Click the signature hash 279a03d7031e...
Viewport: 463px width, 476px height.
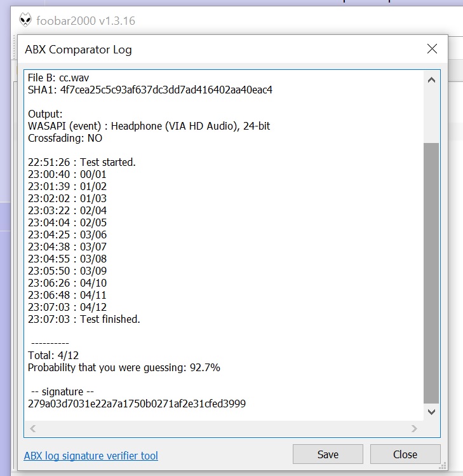(x=137, y=404)
